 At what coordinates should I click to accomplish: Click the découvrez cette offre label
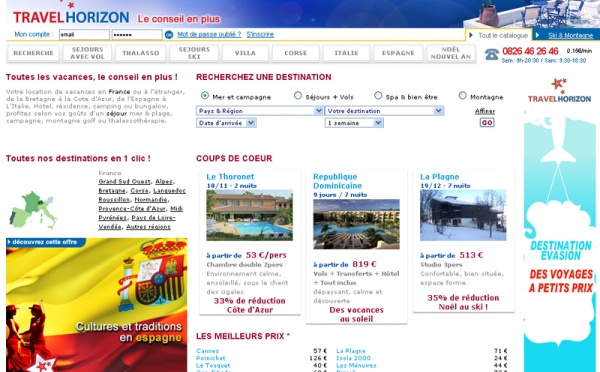coord(44,242)
